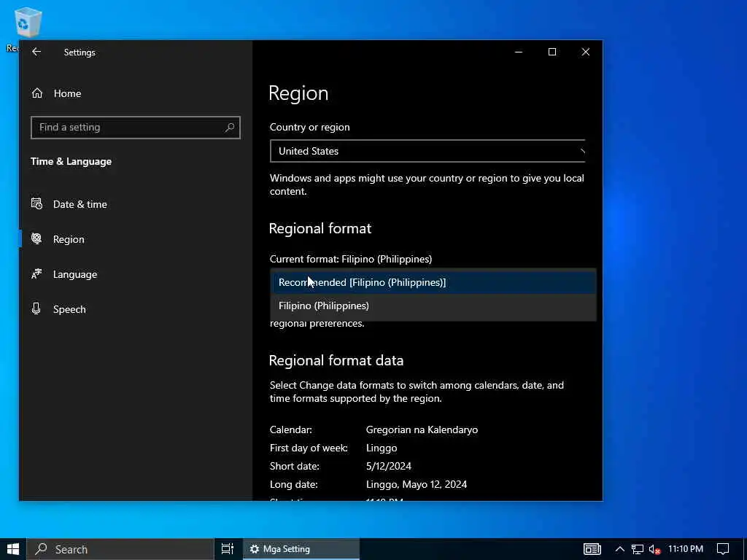Open the Action Center notifications icon
This screenshot has height=560, width=747.
point(723,549)
